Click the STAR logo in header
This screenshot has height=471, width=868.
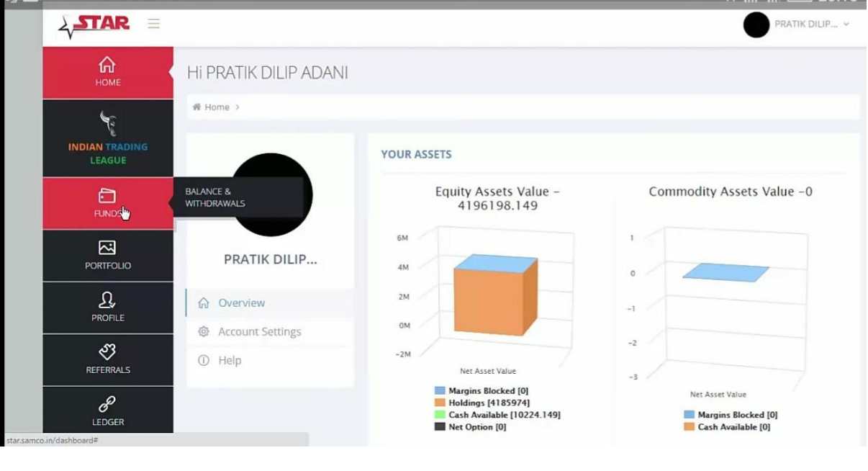click(94, 25)
